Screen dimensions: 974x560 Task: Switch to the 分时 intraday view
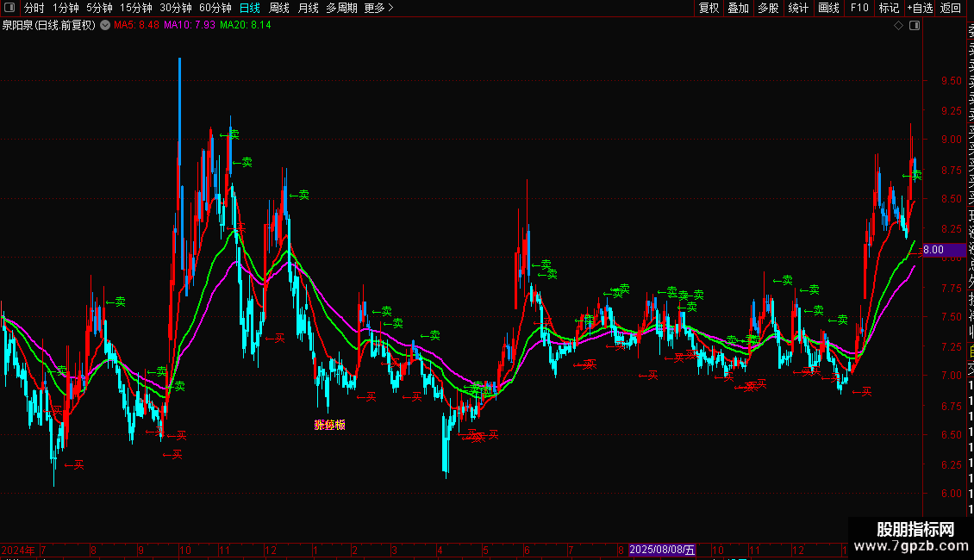point(34,8)
